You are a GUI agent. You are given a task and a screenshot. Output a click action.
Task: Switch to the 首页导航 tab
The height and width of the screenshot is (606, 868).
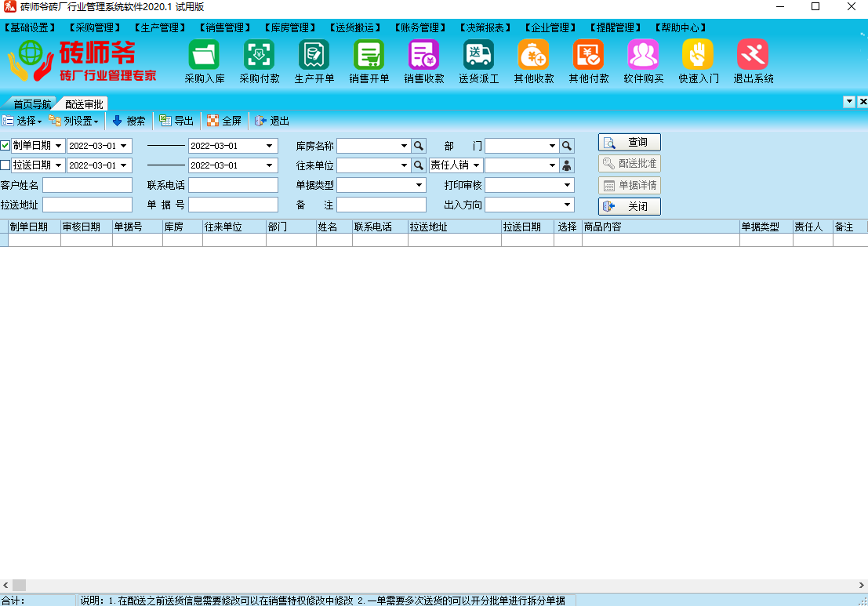[32, 104]
